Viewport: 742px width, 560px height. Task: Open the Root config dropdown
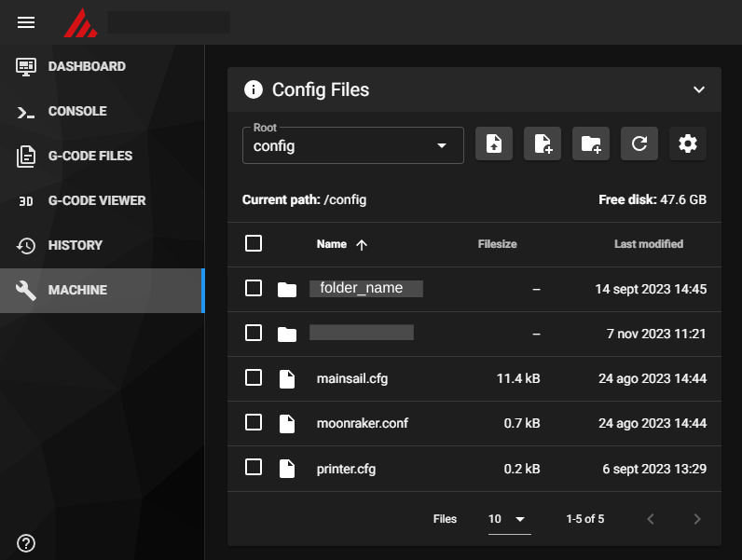pos(353,145)
